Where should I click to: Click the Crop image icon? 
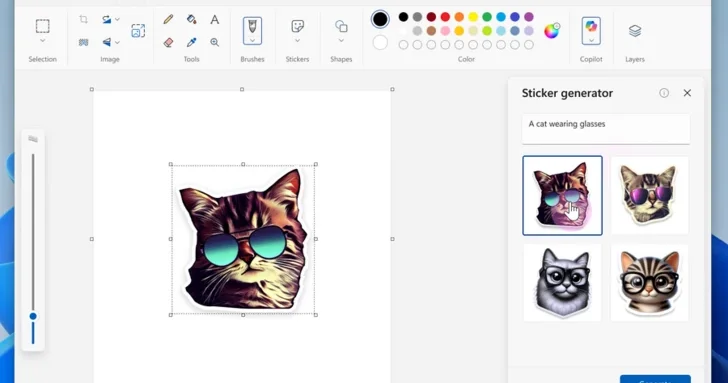coord(84,19)
